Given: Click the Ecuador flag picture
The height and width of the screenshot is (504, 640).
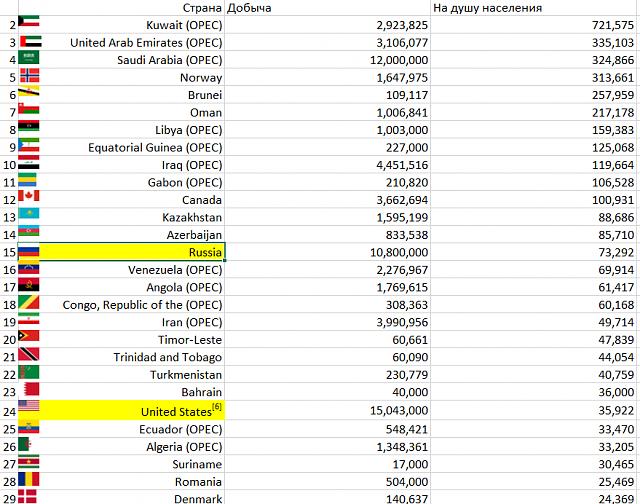Looking at the screenshot, I should click(x=29, y=426).
